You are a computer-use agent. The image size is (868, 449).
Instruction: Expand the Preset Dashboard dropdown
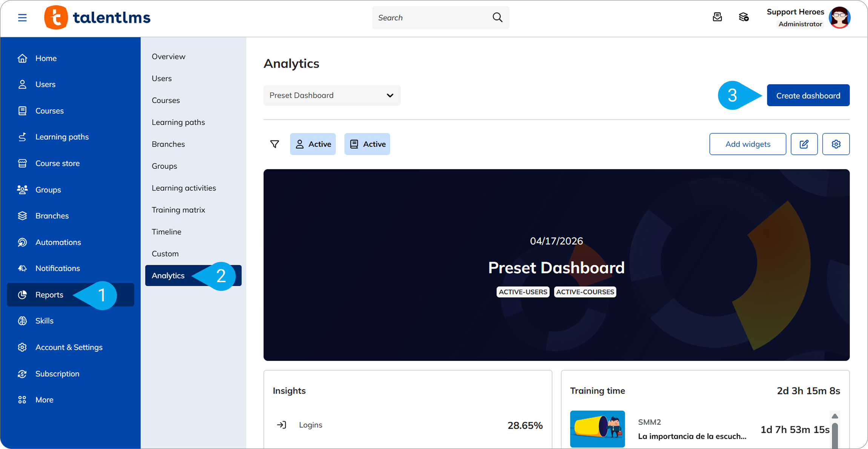[x=332, y=95]
